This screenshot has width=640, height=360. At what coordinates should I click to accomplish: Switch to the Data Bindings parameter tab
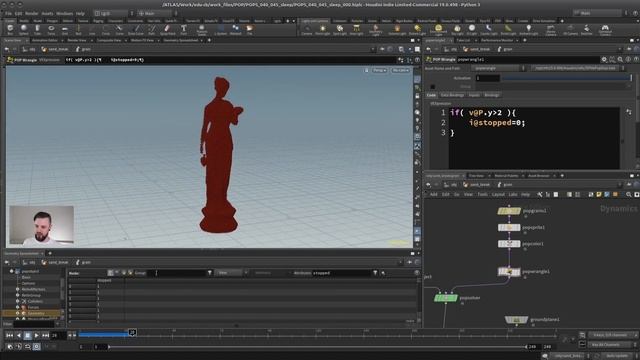[452, 95]
